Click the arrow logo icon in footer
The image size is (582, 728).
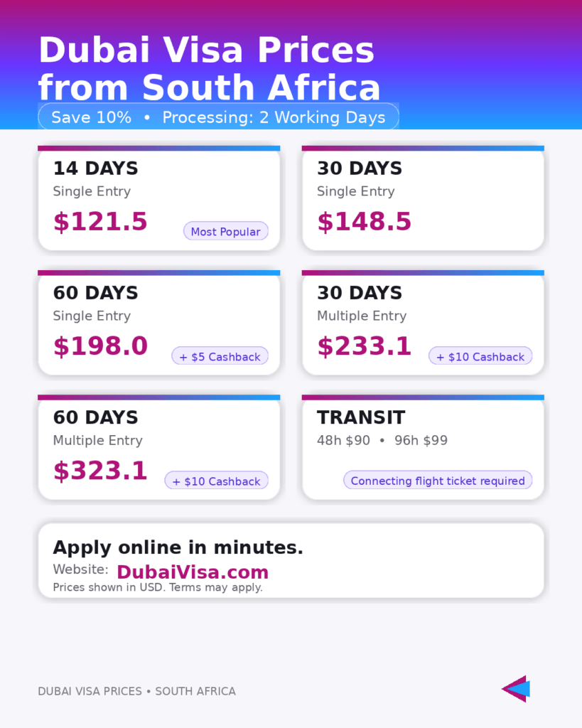coord(516,688)
